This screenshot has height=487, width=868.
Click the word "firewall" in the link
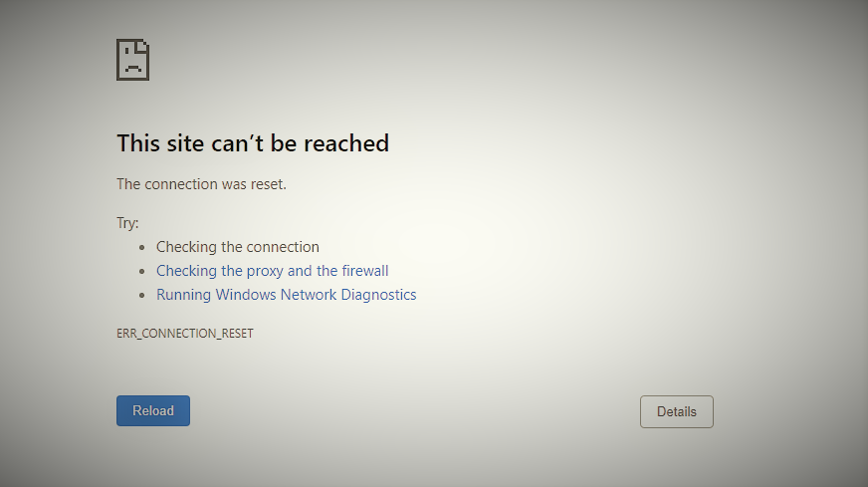[x=364, y=270]
